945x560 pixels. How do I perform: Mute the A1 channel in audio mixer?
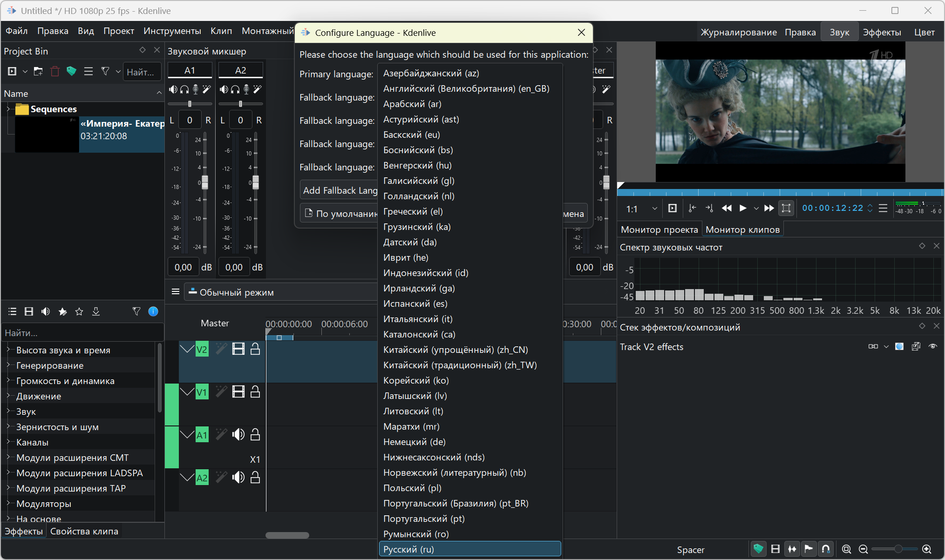click(x=173, y=89)
